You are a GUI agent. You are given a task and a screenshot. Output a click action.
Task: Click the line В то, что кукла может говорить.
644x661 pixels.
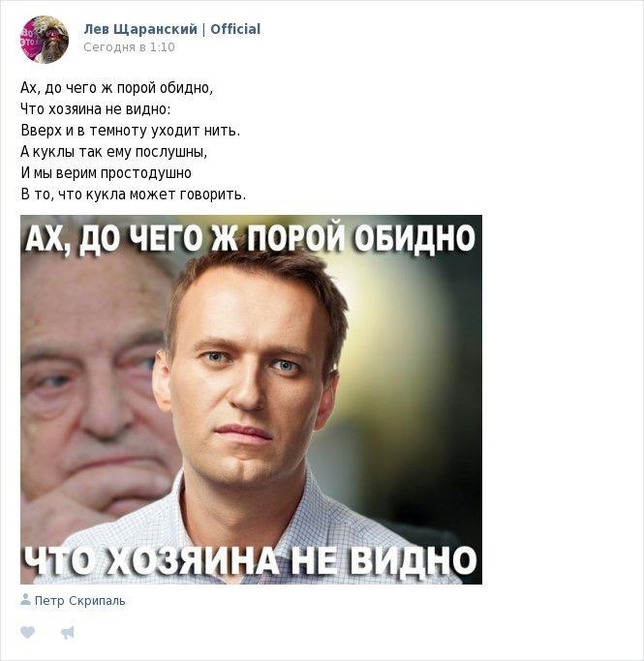(134, 195)
